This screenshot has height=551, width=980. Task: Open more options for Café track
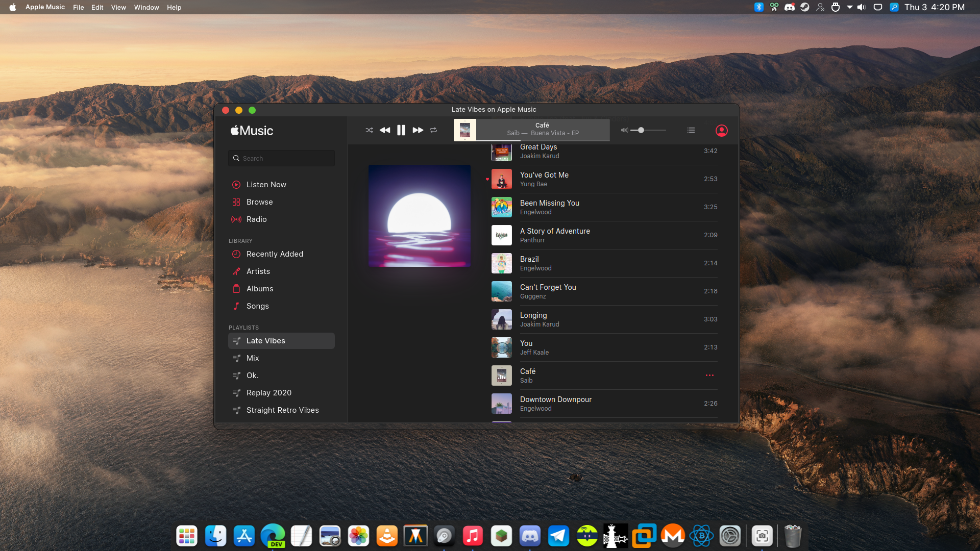709,375
